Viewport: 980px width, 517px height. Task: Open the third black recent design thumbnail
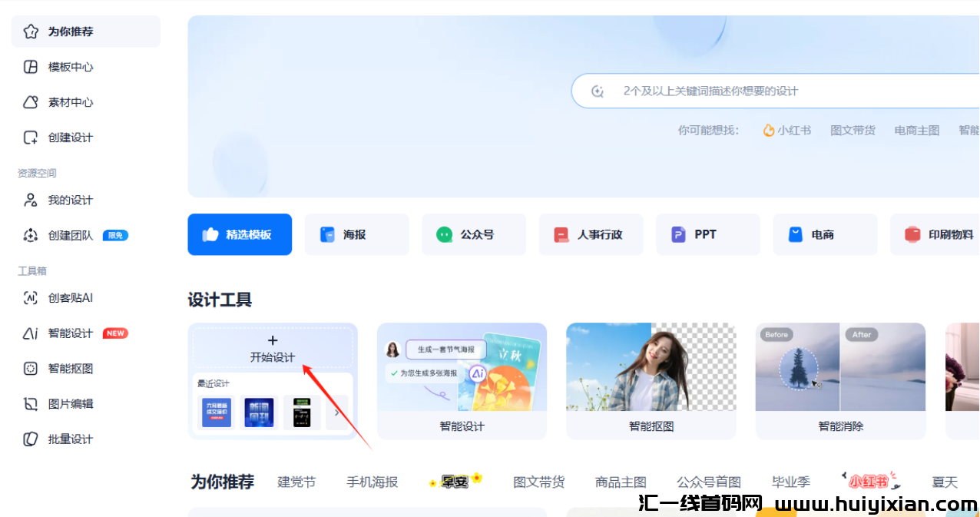[x=301, y=413]
